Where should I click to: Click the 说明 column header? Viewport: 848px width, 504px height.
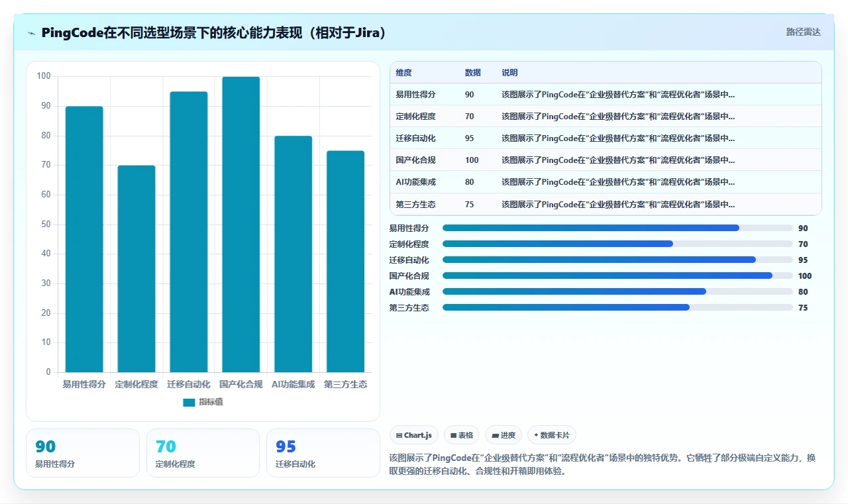click(x=509, y=73)
